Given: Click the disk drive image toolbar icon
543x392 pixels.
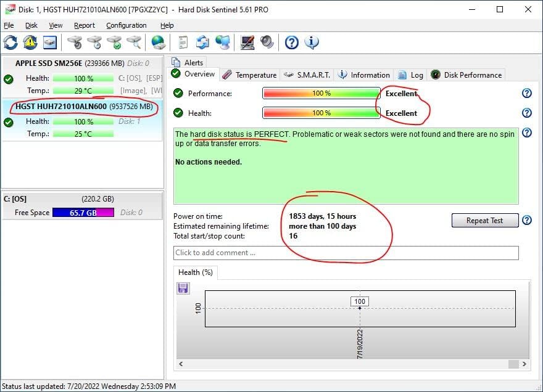Looking at the screenshot, I should coord(50,43).
